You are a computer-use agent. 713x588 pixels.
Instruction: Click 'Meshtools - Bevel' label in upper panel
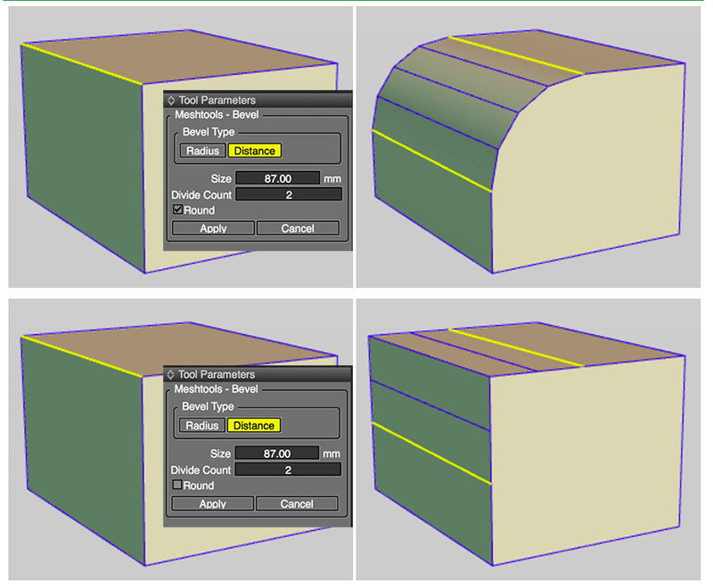tap(217, 115)
